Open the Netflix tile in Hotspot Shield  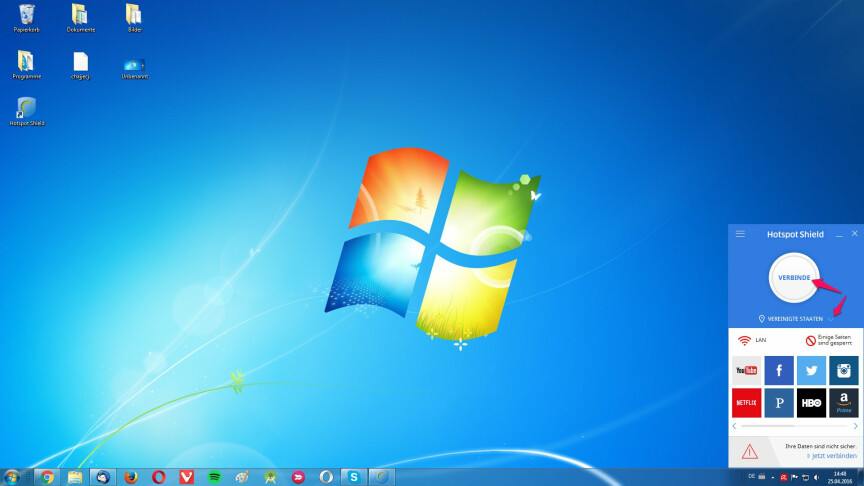(747, 403)
